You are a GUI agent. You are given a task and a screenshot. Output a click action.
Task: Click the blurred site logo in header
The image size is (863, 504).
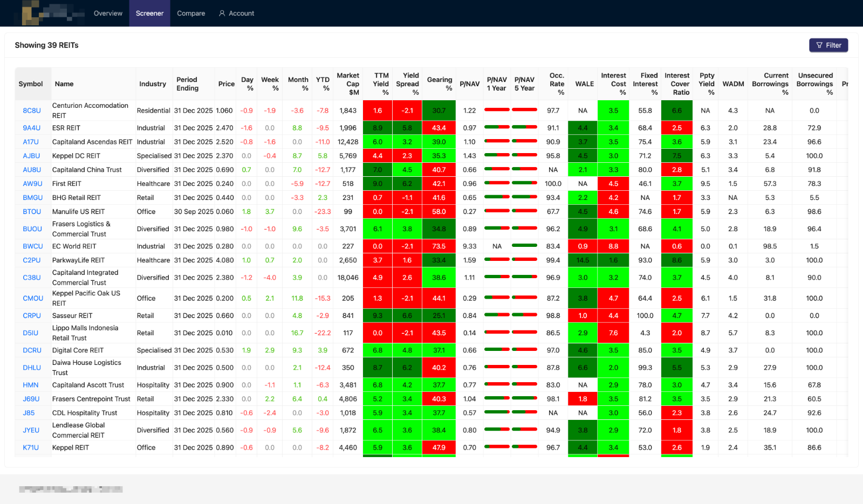point(53,13)
